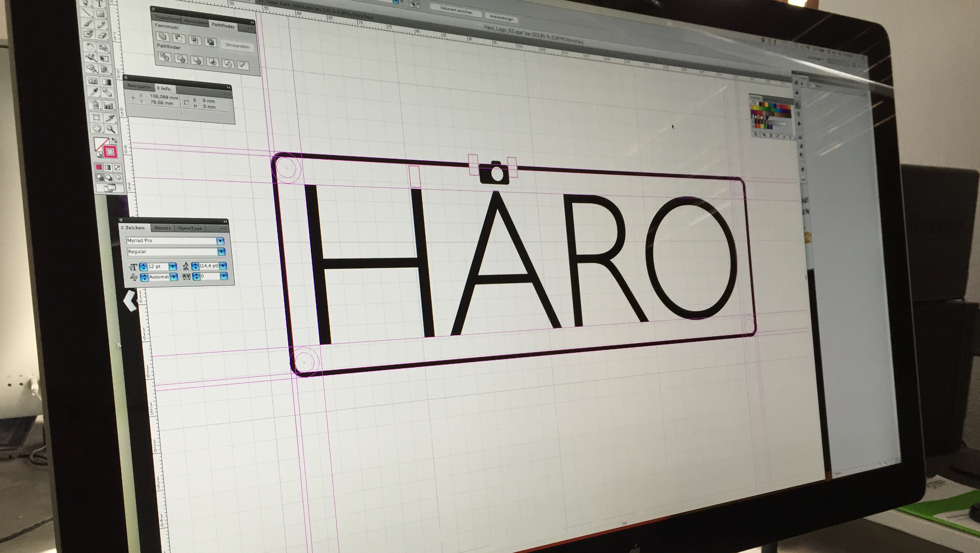
Task: Open the Pathfinder panel flyout menu
Action: tap(250, 28)
